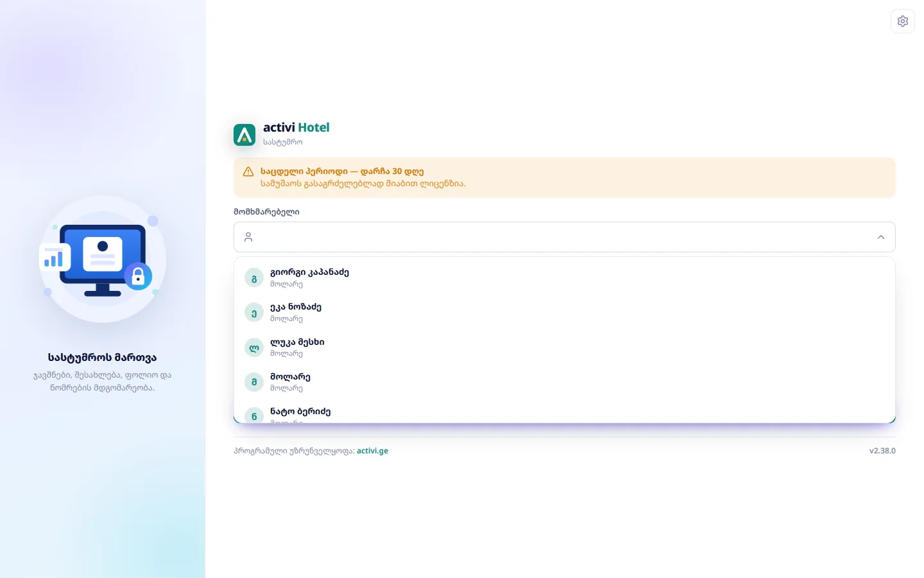Click the 'ნ' avatar beside ნატო ბერიძე
This screenshot has width=924, height=578.
(254, 415)
